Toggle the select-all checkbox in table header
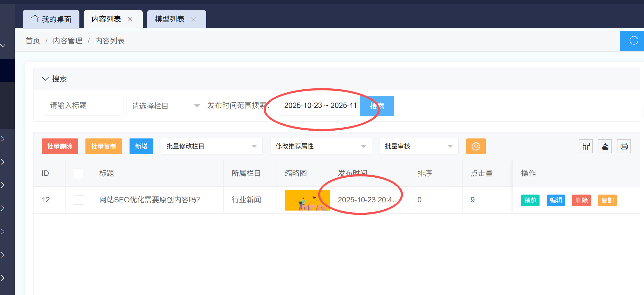644x295 pixels. (x=78, y=173)
